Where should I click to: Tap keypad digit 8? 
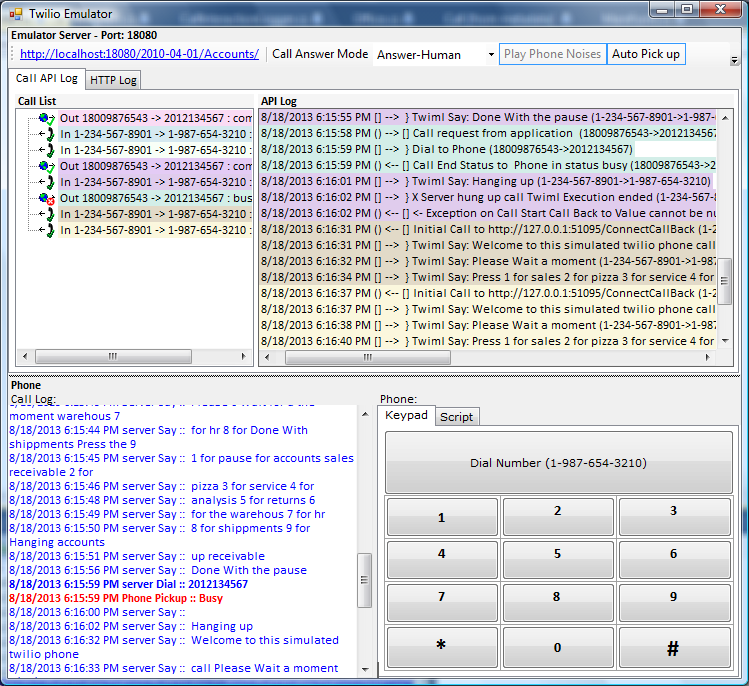coord(558,602)
